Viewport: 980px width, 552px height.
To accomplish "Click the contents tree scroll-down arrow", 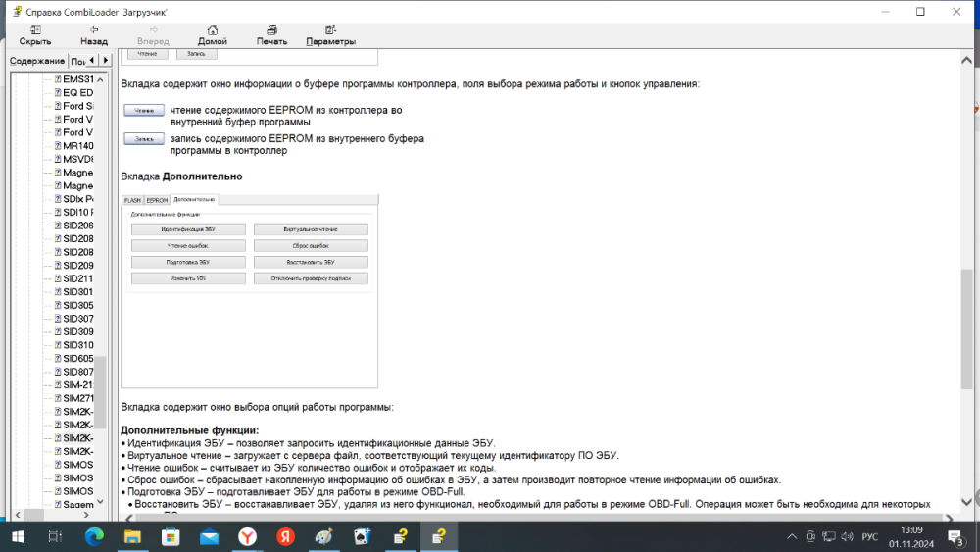I will (x=101, y=503).
